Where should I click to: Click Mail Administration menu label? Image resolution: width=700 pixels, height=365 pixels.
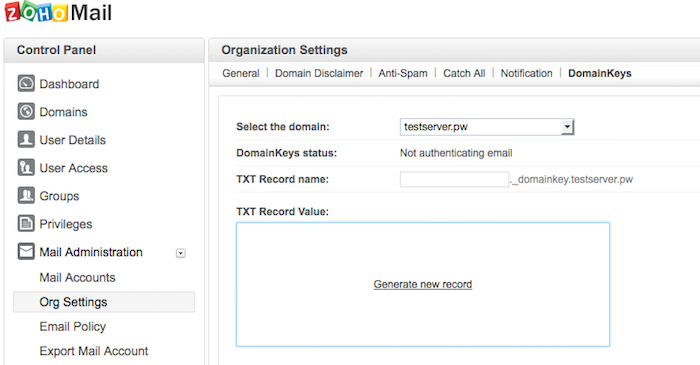click(91, 252)
